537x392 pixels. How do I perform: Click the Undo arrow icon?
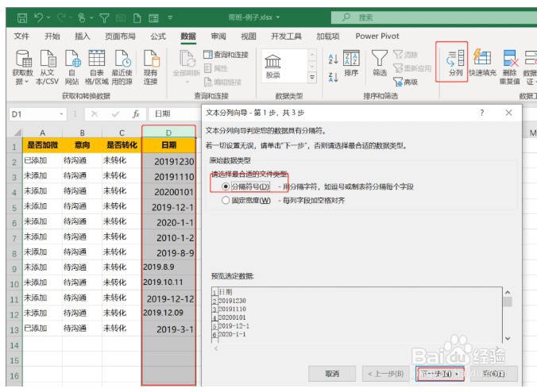38,17
